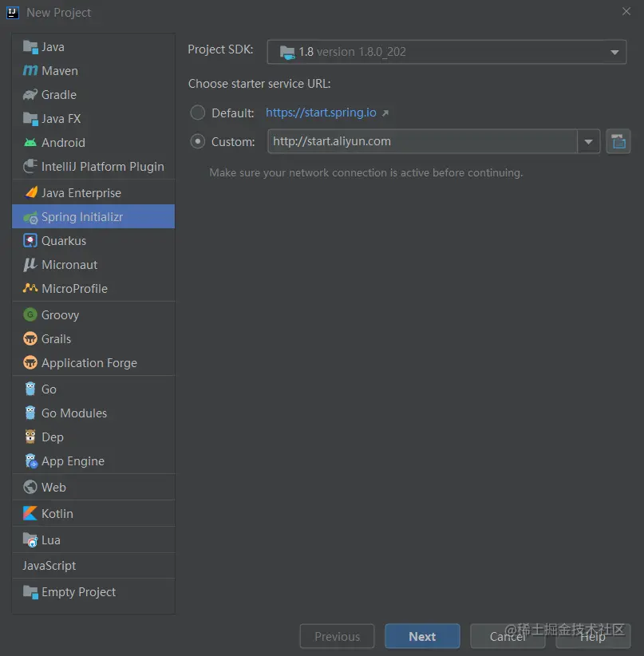Click the Quarkus icon

pos(30,240)
